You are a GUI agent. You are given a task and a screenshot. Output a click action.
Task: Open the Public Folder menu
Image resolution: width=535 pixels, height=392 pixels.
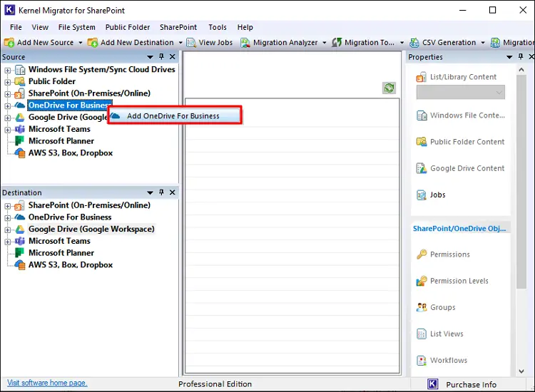[x=128, y=27]
